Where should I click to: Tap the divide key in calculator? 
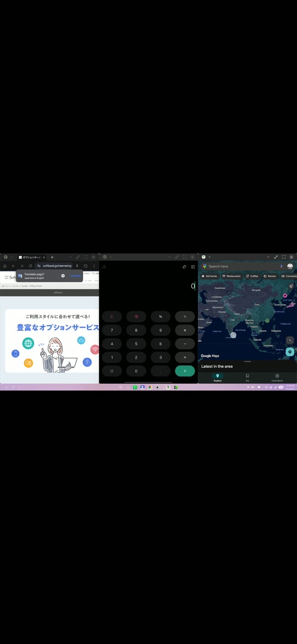185,316
